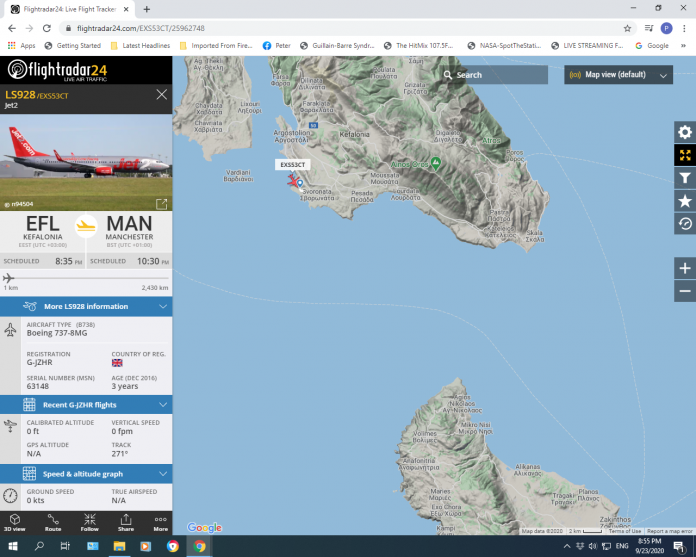This screenshot has height=557, width=696.
Task: Toggle fullscreen map mode icon
Action: 685,155
